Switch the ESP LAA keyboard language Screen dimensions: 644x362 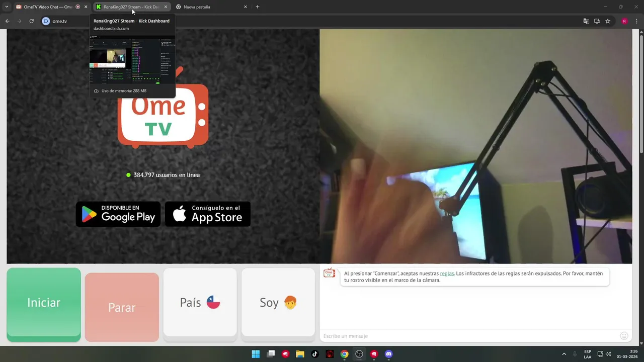tap(588, 354)
